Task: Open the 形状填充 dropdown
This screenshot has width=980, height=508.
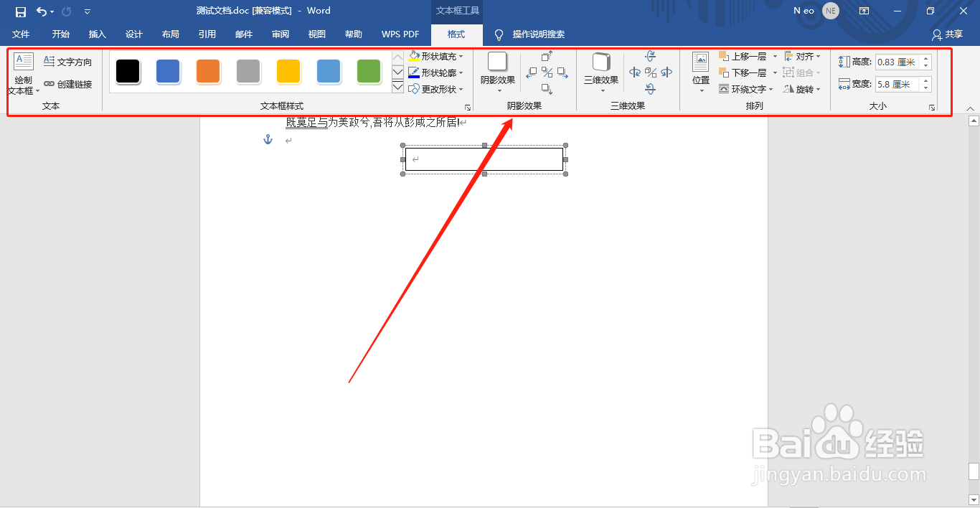Action: (436, 56)
